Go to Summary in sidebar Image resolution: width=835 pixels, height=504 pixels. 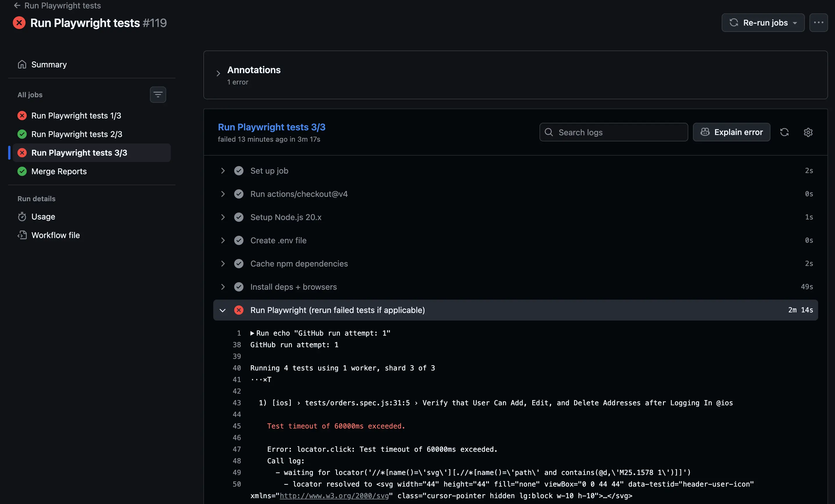[x=49, y=64]
